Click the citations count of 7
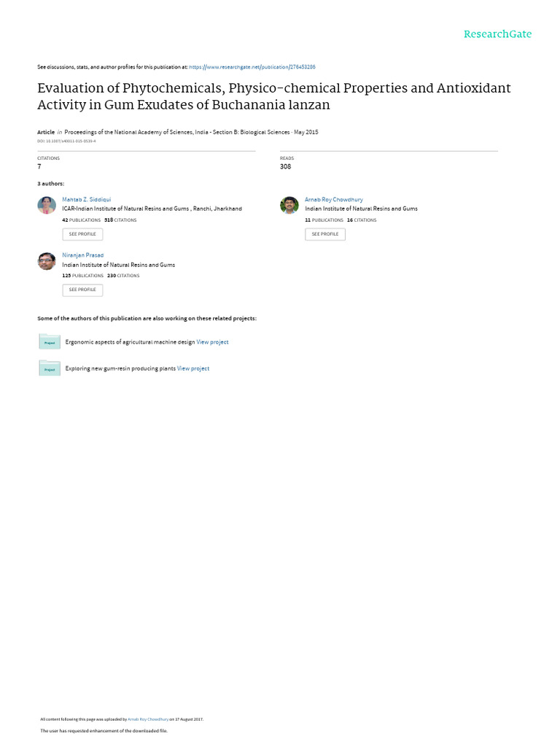 click(x=39, y=167)
